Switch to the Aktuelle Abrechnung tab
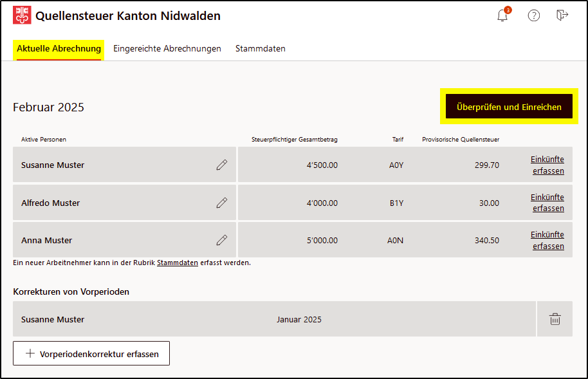 pyautogui.click(x=59, y=49)
